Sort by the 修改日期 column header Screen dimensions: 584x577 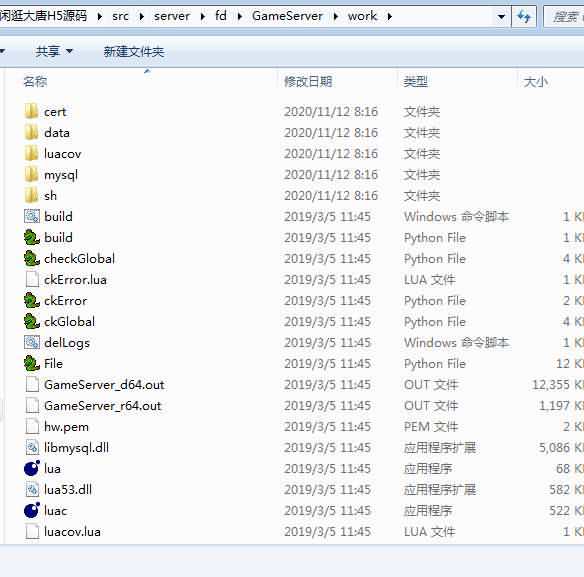(x=308, y=81)
